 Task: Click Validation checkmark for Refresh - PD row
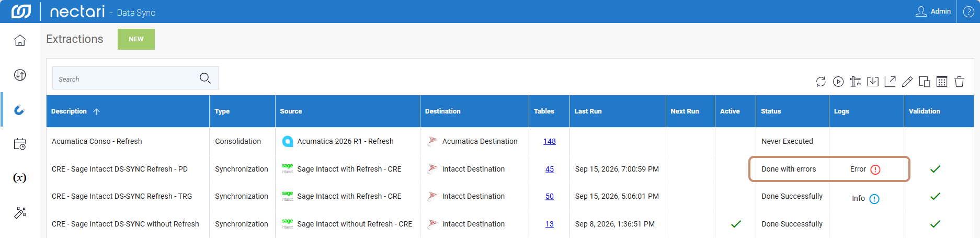coord(936,169)
